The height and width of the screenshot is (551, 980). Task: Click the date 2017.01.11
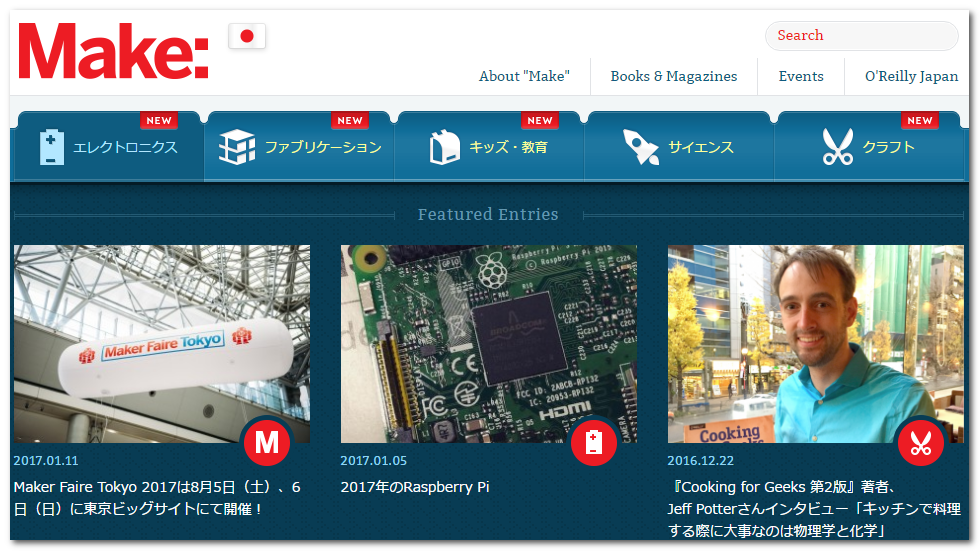[x=46, y=461]
